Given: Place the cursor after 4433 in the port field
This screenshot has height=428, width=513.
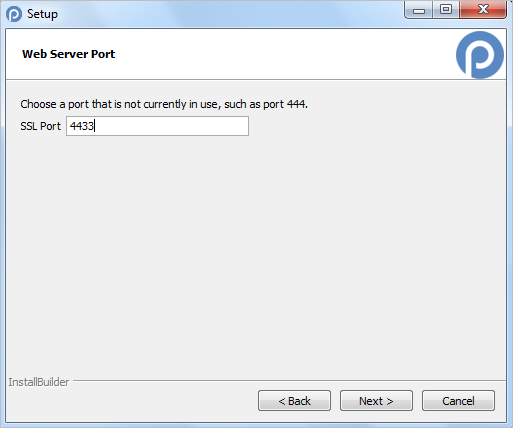Looking at the screenshot, I should pos(95,126).
